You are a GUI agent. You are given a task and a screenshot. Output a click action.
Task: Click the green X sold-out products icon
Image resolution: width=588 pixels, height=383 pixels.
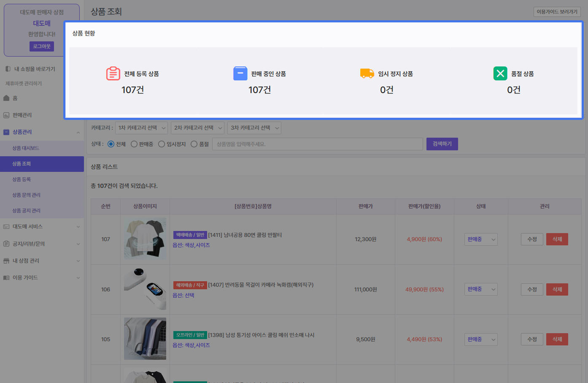click(x=500, y=73)
